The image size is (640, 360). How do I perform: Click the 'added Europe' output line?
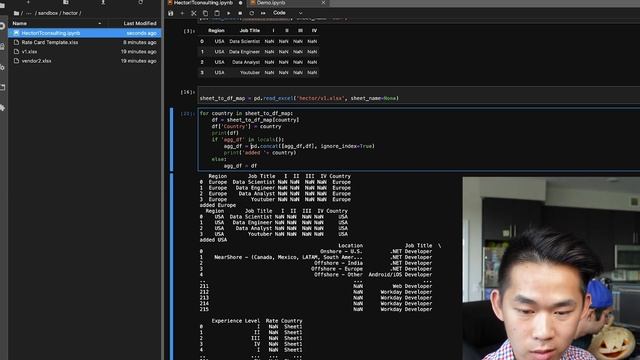click(218, 205)
